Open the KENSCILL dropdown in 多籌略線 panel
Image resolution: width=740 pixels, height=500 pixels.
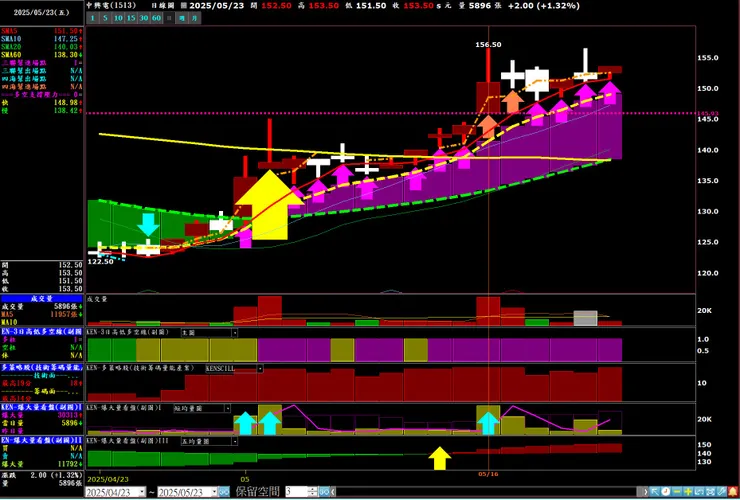coord(260,369)
